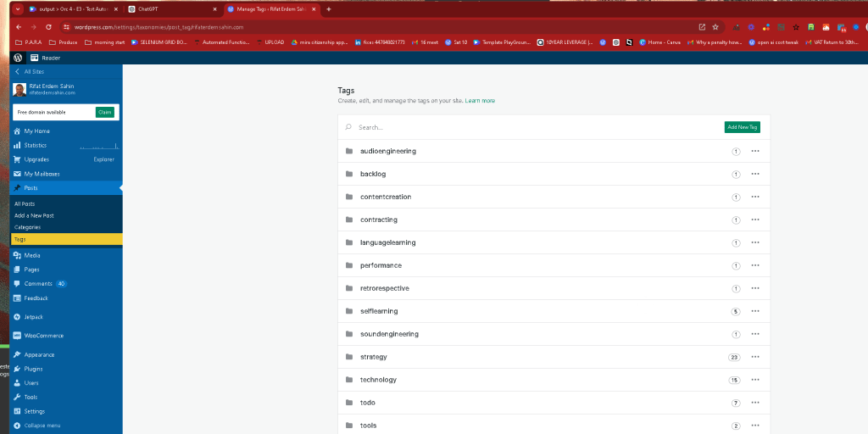Go back in browser history
Image resolution: width=868 pixels, height=434 pixels.
click(x=19, y=26)
